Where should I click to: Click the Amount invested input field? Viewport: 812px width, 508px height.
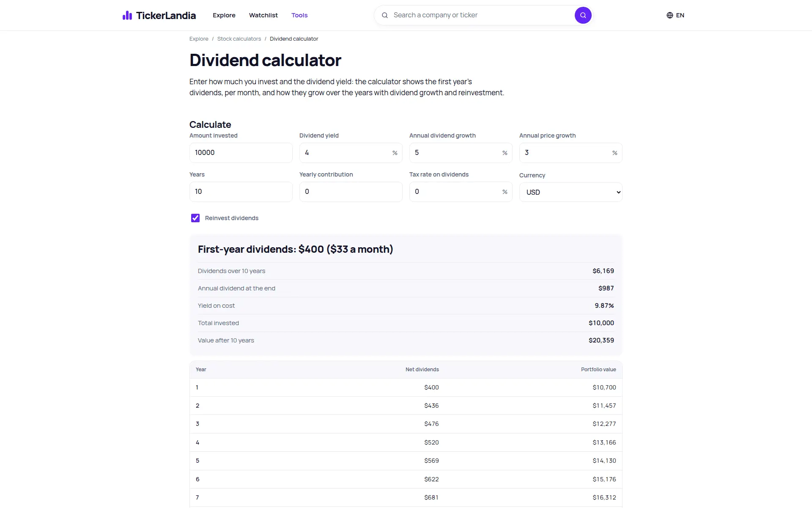point(241,153)
